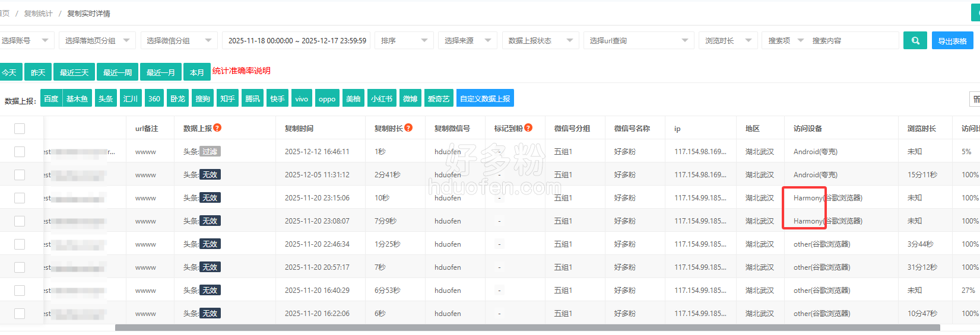Select the 最近一周 quick date tab
The image size is (980, 335).
(118, 72)
